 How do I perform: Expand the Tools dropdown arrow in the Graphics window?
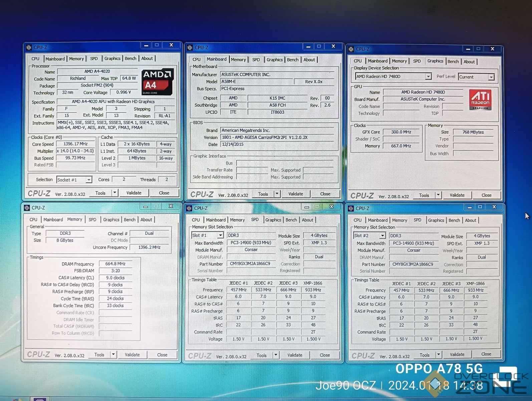click(x=438, y=195)
